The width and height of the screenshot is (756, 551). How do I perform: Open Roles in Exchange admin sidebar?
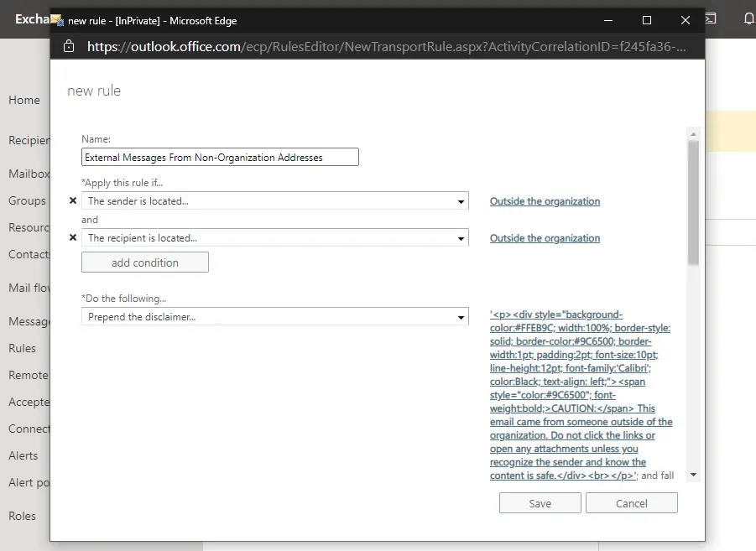pyautogui.click(x=22, y=516)
